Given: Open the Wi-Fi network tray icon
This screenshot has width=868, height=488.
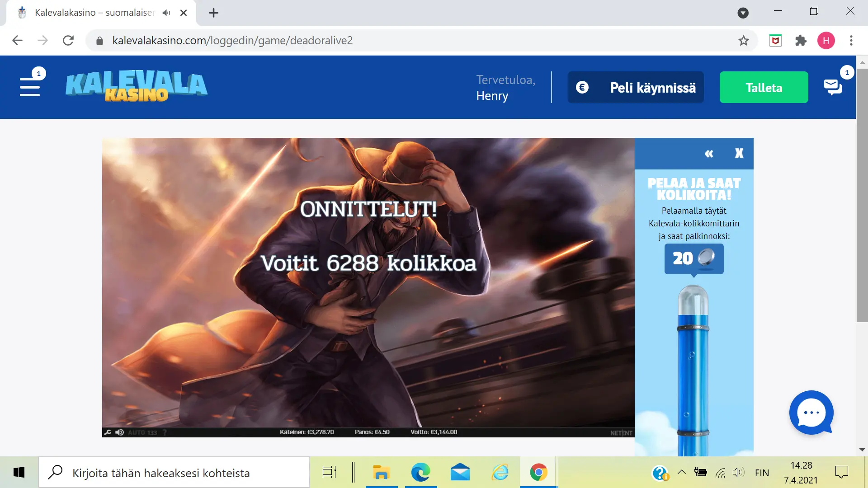Looking at the screenshot, I should click(721, 473).
